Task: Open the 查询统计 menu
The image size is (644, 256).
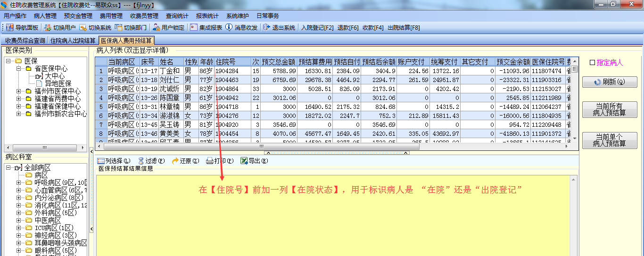Action: tap(177, 16)
